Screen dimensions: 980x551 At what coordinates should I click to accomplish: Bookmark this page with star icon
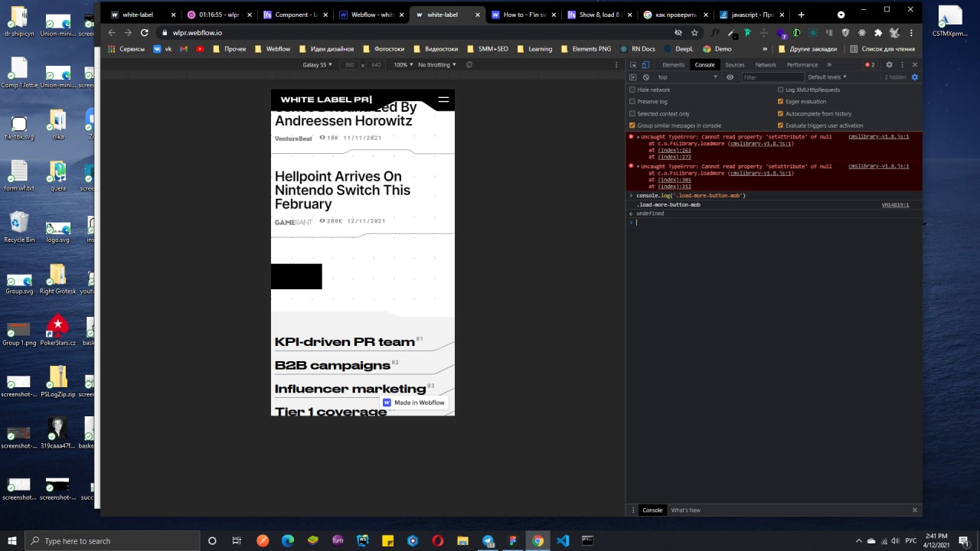(x=694, y=33)
